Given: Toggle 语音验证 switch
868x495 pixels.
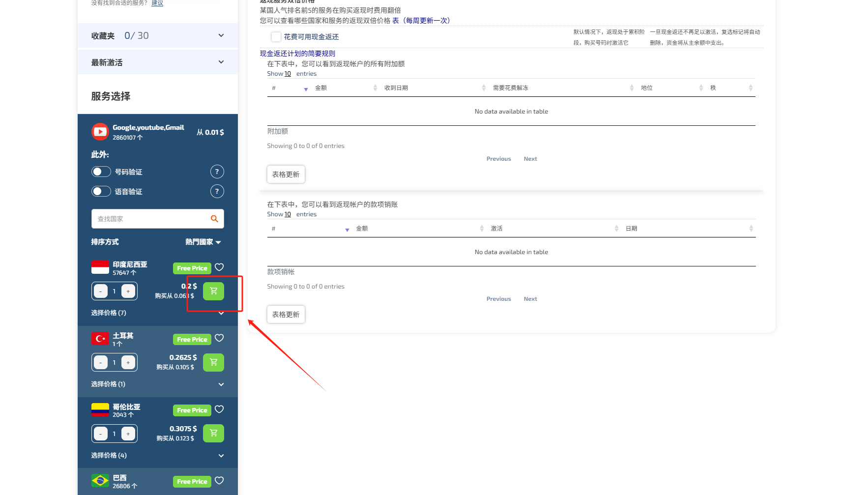Looking at the screenshot, I should pyautogui.click(x=101, y=191).
